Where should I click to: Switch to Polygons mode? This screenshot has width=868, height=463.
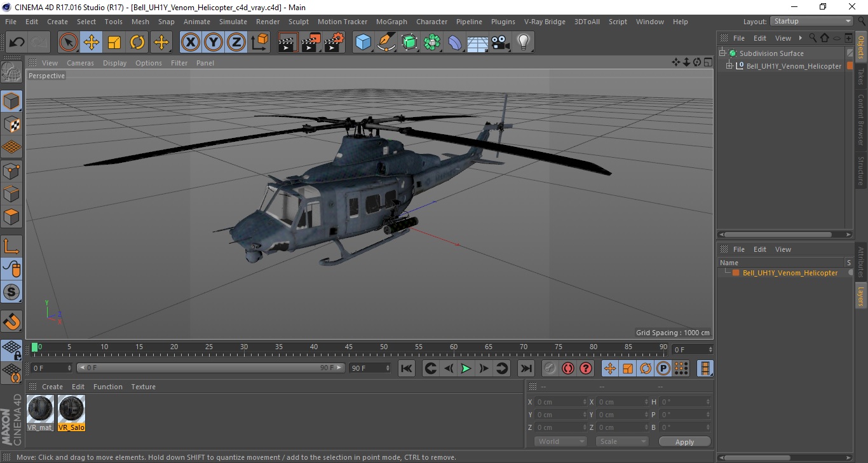coord(11,216)
